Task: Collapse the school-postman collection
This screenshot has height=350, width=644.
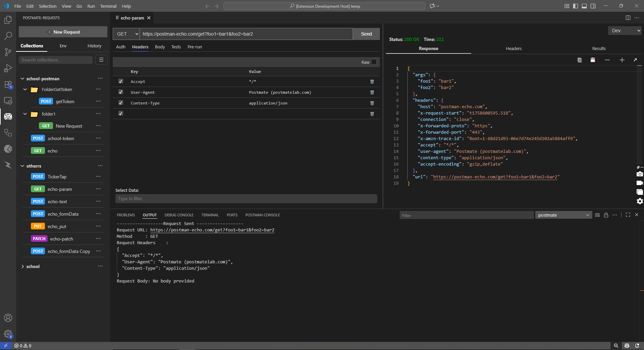Action: (22, 78)
